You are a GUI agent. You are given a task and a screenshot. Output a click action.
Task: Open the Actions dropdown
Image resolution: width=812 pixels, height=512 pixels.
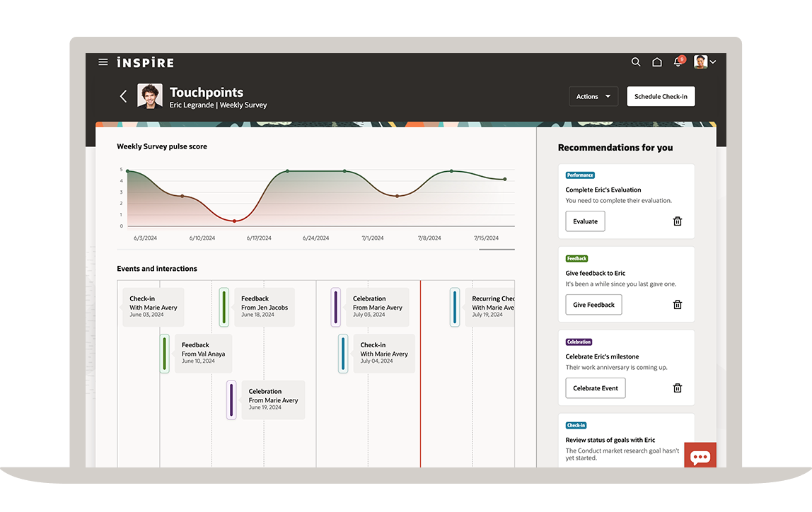point(593,96)
